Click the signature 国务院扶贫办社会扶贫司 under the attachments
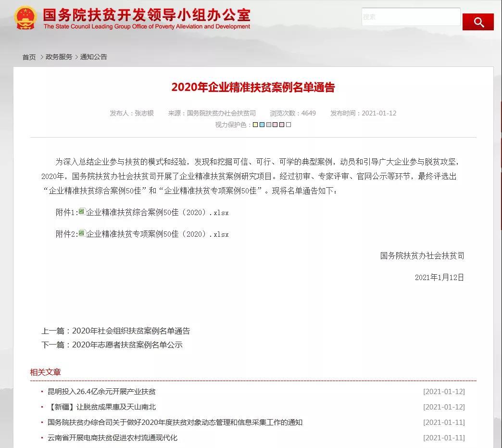This screenshot has height=448, width=502. tap(422, 256)
